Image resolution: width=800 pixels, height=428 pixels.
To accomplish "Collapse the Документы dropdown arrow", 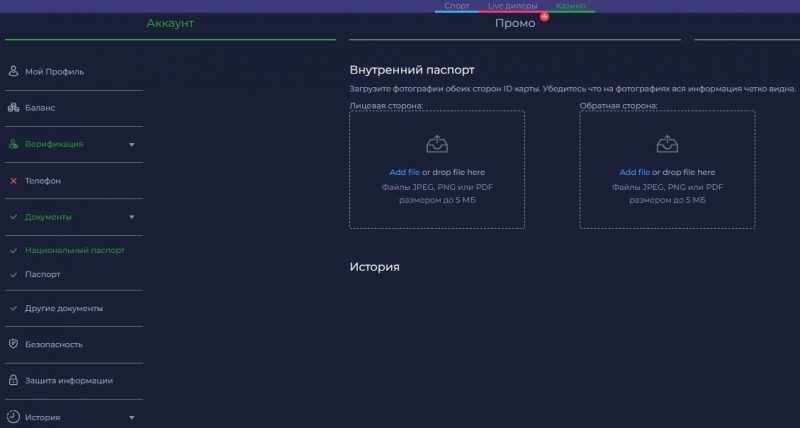I will pyautogui.click(x=132, y=217).
